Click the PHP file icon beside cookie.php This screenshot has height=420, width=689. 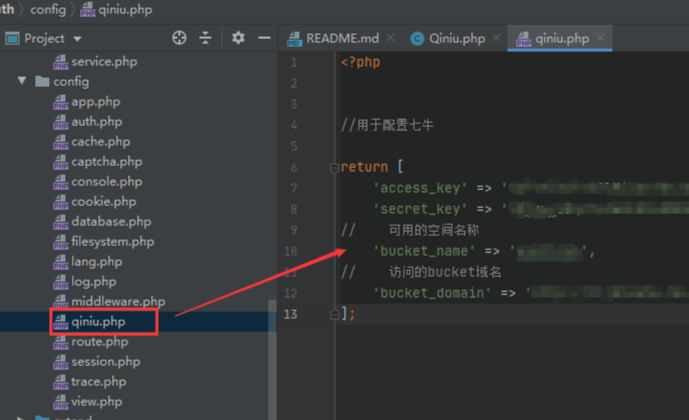click(x=61, y=202)
